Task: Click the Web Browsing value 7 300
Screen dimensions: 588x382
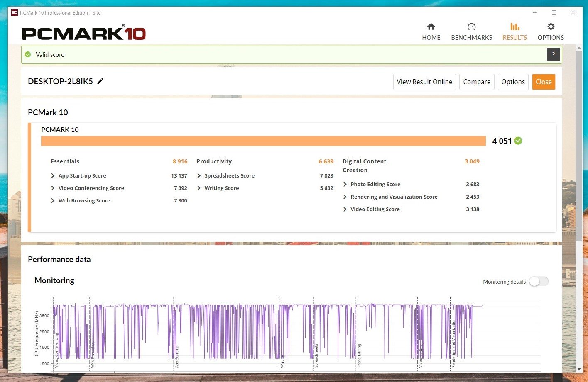Action: [x=181, y=201]
